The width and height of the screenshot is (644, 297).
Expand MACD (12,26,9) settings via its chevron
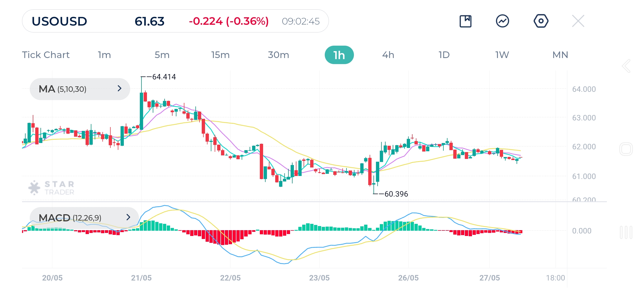point(129,218)
